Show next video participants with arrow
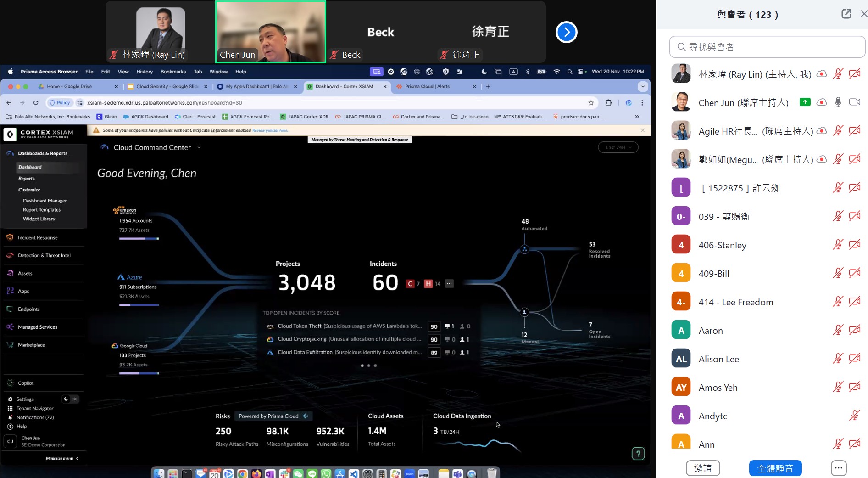This screenshot has width=868, height=478. (566, 32)
